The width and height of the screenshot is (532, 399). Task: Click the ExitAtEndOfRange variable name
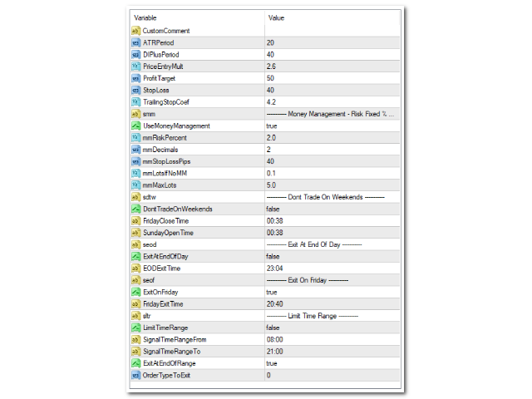pyautogui.click(x=170, y=363)
